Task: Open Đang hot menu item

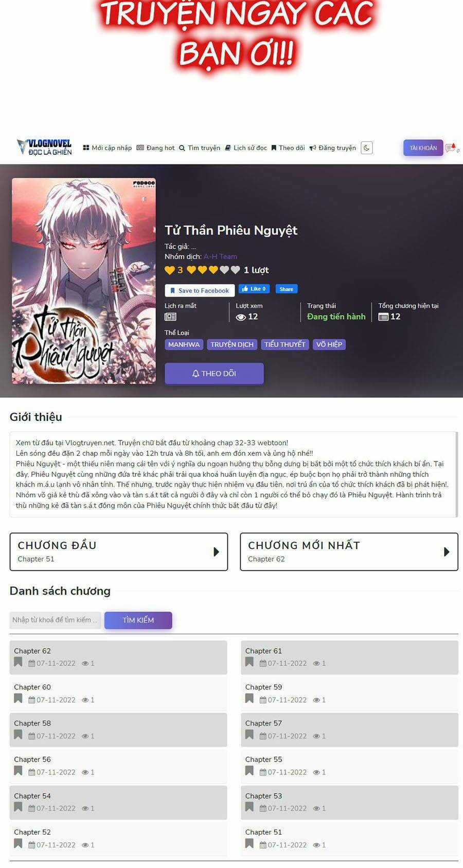Action: [x=155, y=148]
